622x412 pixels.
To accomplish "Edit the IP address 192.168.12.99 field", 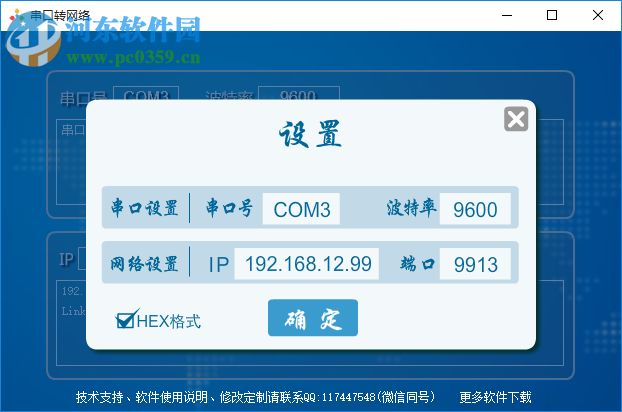I will point(306,264).
